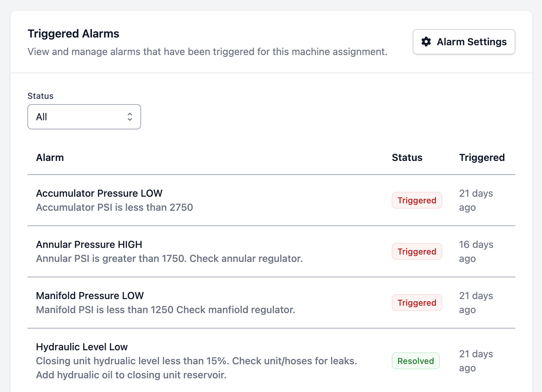Image resolution: width=542 pixels, height=392 pixels.
Task: Select the Hydraulic Level Low alarm
Action: (82, 347)
